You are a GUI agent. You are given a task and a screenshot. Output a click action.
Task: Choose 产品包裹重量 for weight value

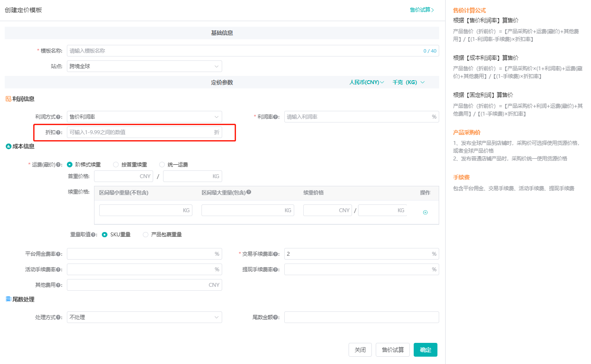tap(146, 235)
